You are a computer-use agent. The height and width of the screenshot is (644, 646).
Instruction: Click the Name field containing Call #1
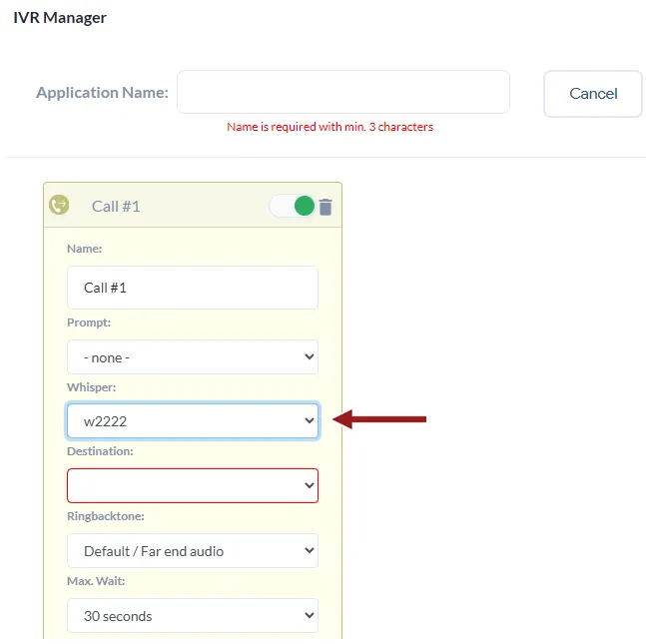(192, 288)
